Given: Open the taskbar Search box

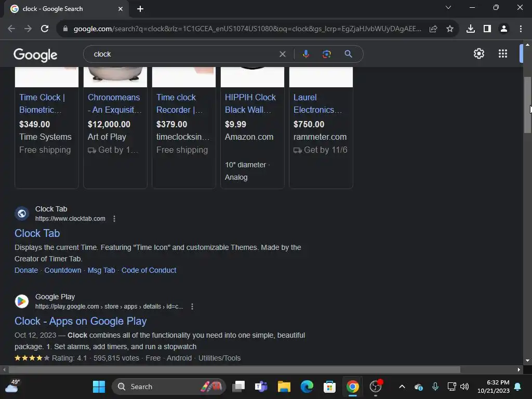Looking at the screenshot, I should [169, 387].
